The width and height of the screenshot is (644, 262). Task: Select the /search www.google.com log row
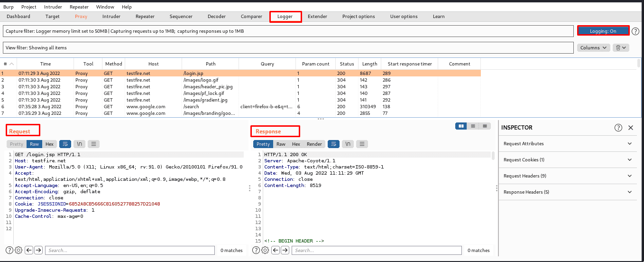240,107
